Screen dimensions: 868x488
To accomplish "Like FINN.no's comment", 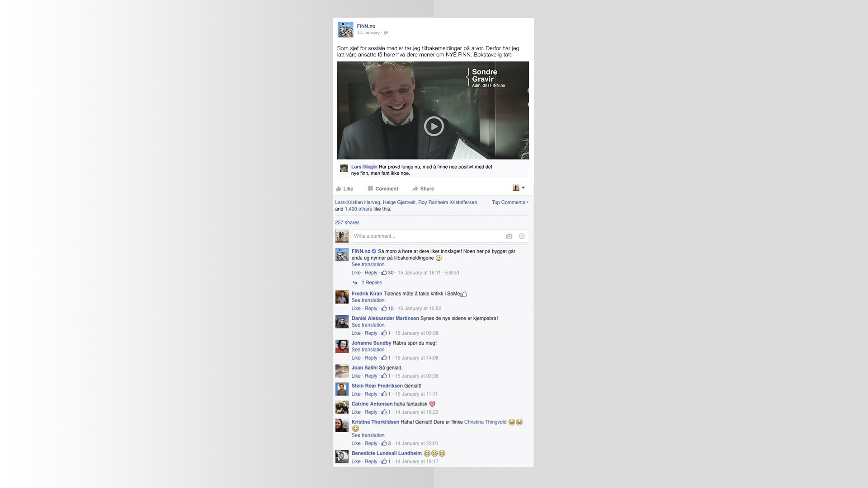I will coord(356,273).
